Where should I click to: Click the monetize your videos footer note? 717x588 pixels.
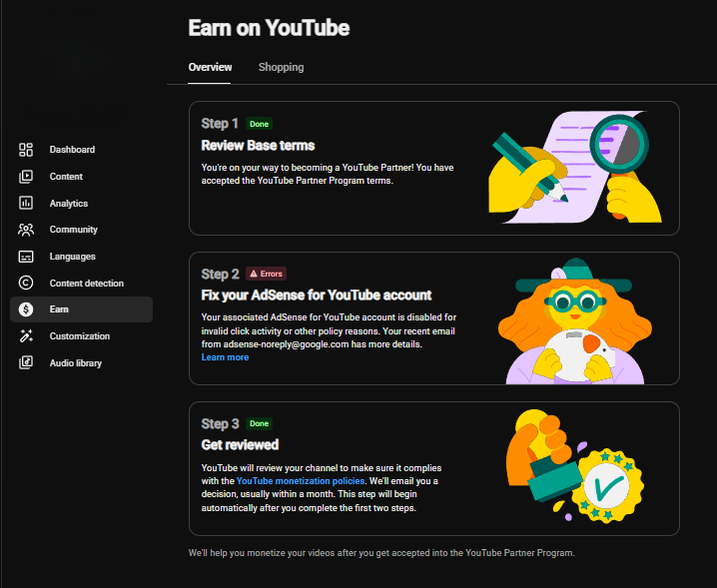pos(381,553)
